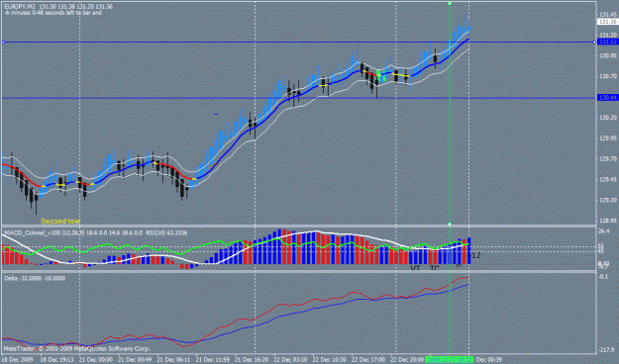This screenshot has height=364, width=619.
Task: Click the 128.95 price scale value
Action: [608, 221]
